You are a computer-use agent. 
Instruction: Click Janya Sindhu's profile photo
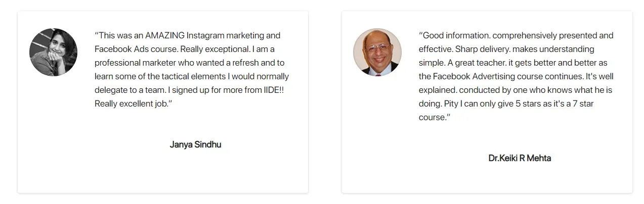tap(53, 52)
